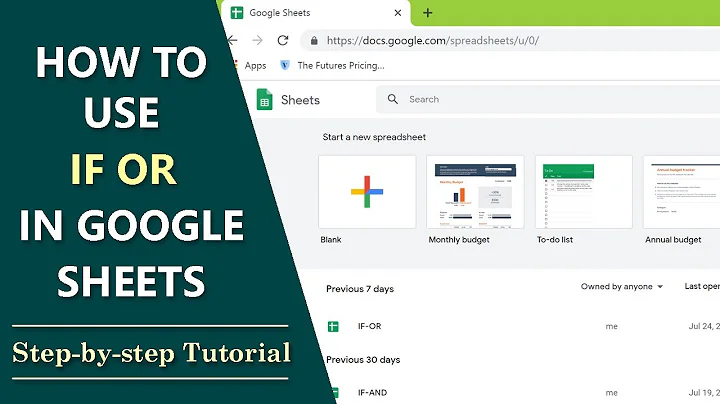
Task: Focus the docs.google.com address bar
Action: tap(510, 41)
